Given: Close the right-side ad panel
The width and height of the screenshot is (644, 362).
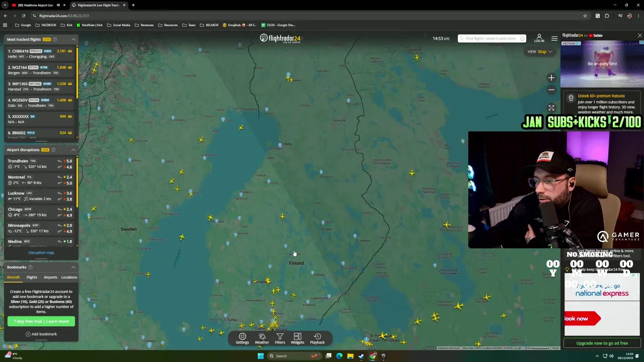Looking at the screenshot, I should 639,36.
